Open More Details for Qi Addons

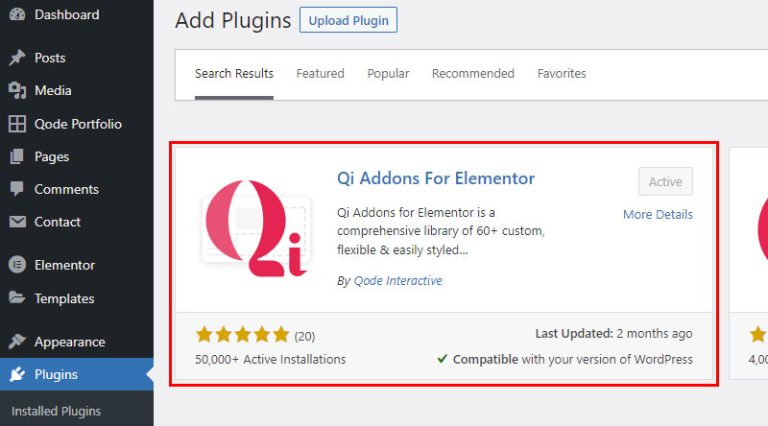point(657,215)
